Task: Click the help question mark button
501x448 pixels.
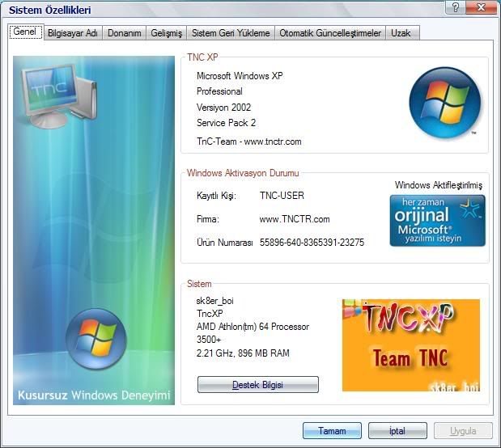Action: [x=456, y=7]
